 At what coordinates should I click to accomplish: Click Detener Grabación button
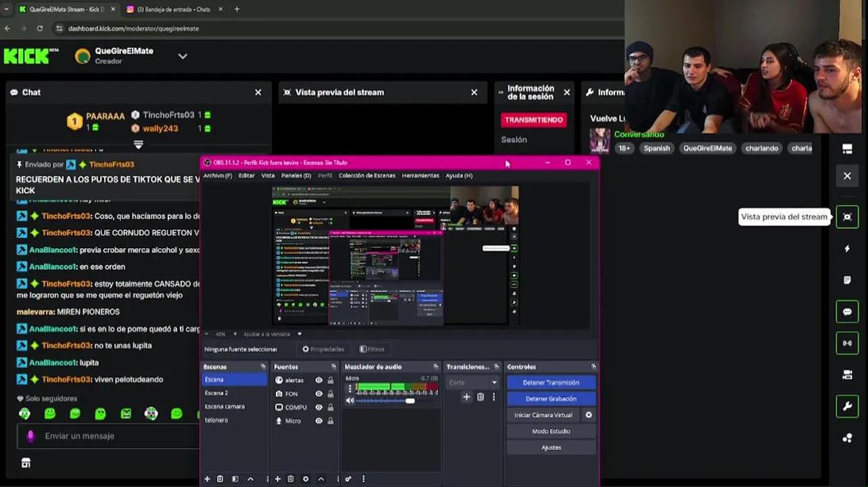click(x=551, y=398)
